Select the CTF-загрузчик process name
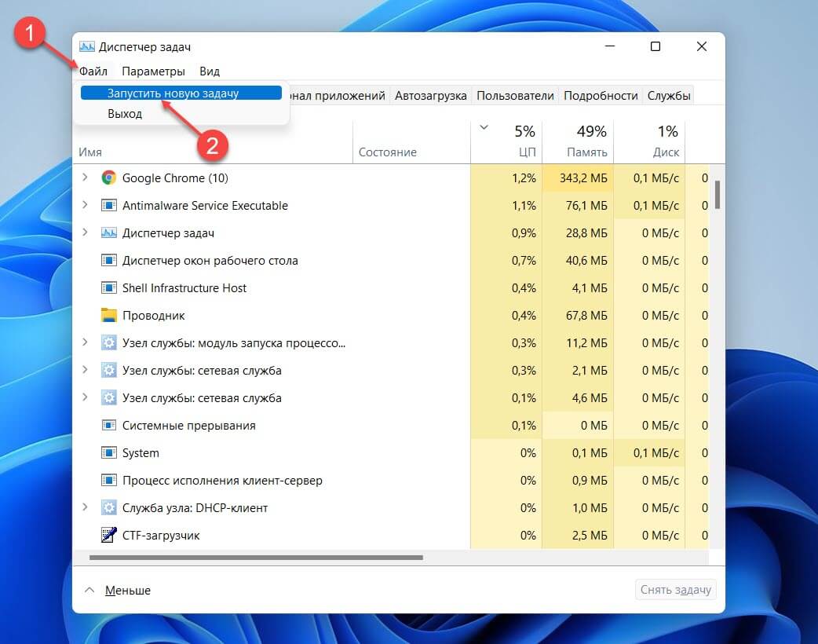The image size is (818, 644). (x=161, y=536)
